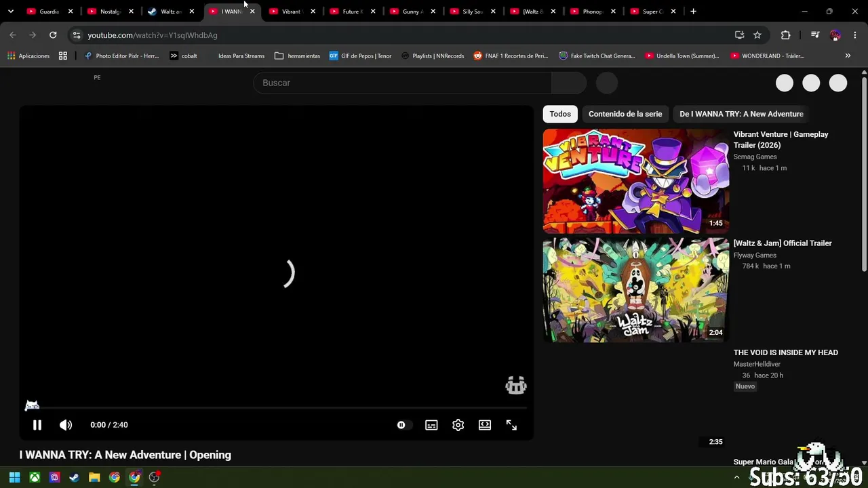The height and width of the screenshot is (488, 868).
Task: Pause the YouTube video
Action: 37,425
